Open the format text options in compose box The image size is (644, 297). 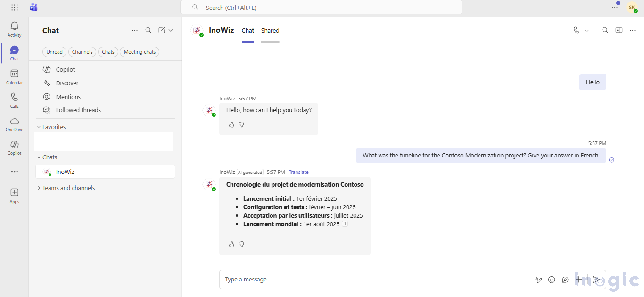click(x=538, y=280)
